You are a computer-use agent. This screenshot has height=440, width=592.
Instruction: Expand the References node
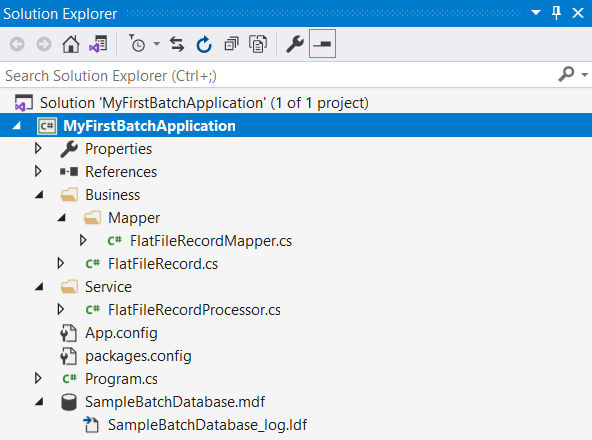[38, 171]
